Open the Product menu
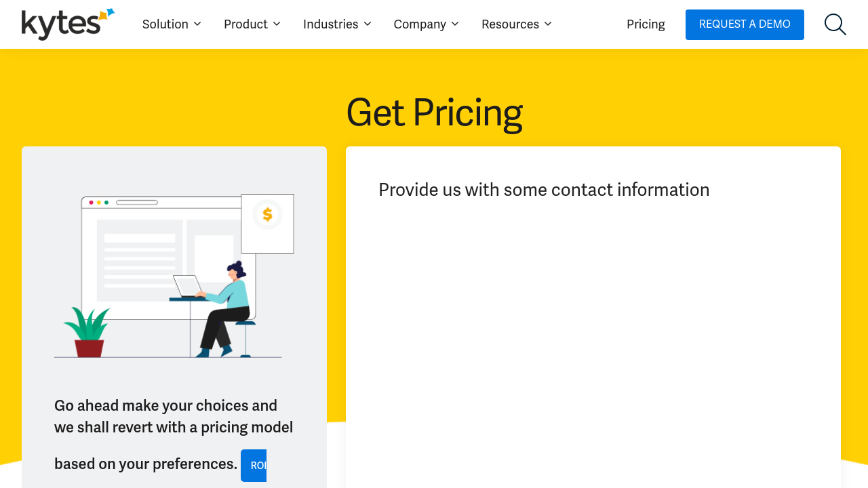This screenshot has height=488, width=868. (245, 24)
